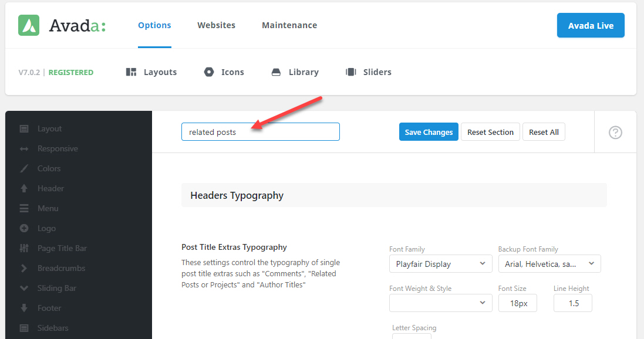Click the Layout sidebar icon
The height and width of the screenshot is (339, 644).
[x=24, y=129]
